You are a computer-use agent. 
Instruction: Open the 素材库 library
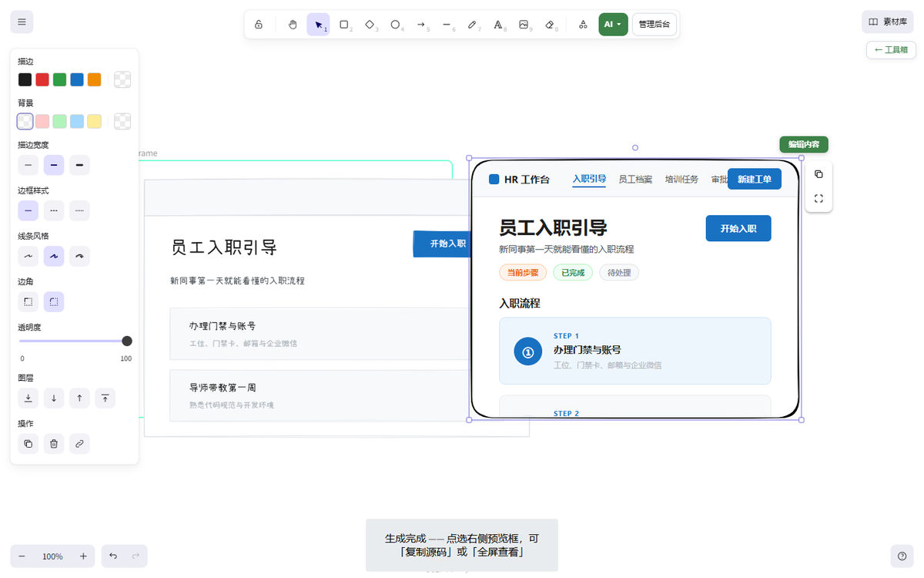point(887,22)
